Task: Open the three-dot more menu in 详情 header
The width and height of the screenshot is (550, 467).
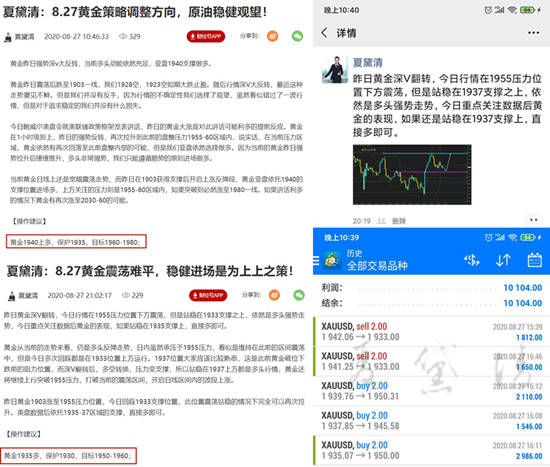Action: [533, 33]
